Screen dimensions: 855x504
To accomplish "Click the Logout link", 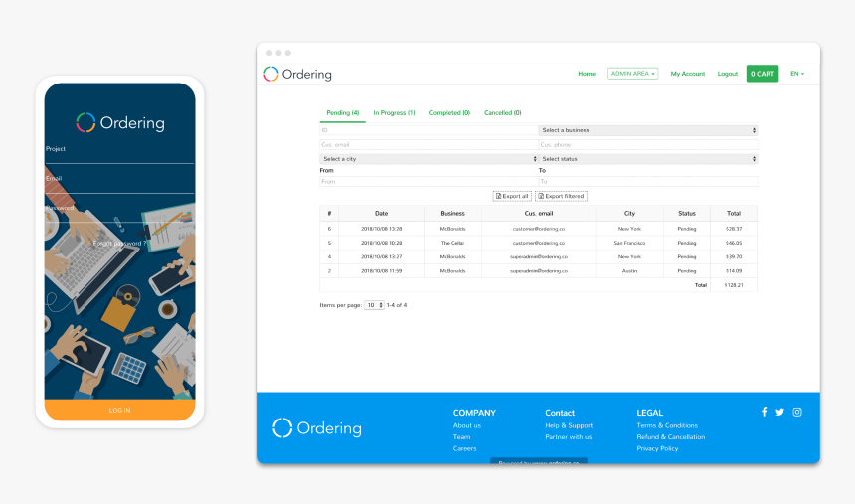I will coord(728,74).
